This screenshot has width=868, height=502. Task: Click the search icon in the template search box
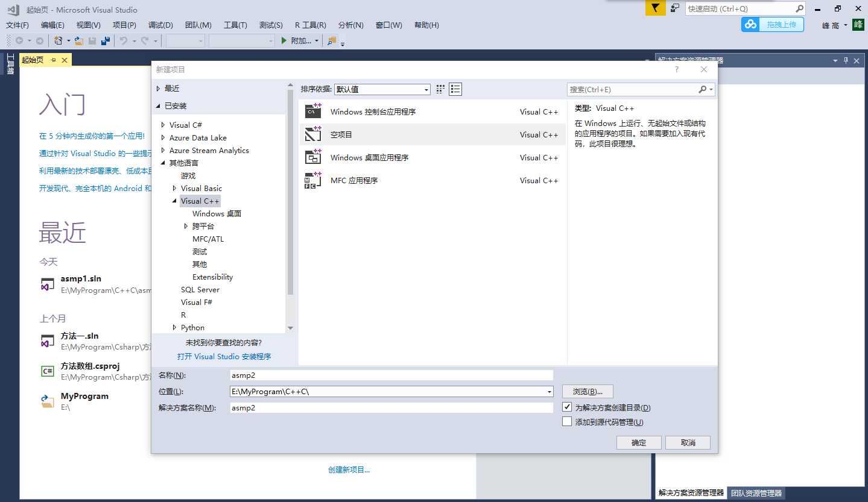pyautogui.click(x=702, y=89)
